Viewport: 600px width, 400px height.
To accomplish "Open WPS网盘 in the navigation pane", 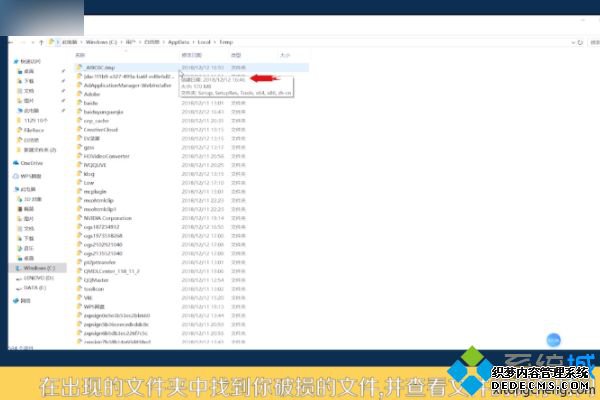I will [x=27, y=176].
